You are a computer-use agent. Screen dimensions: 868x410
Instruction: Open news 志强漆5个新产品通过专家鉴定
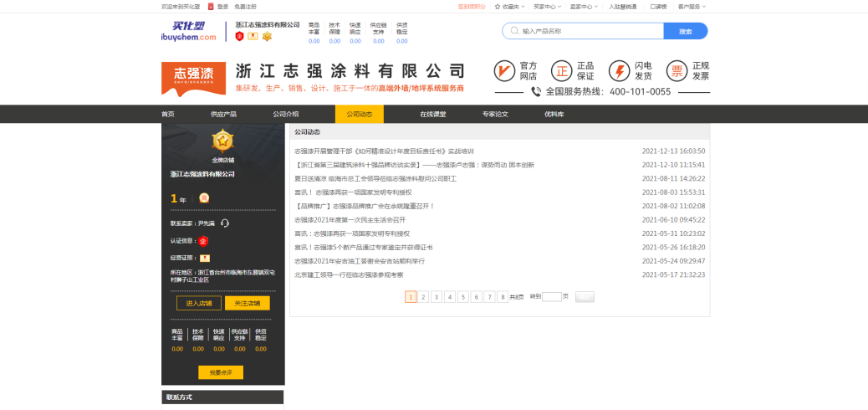point(363,247)
